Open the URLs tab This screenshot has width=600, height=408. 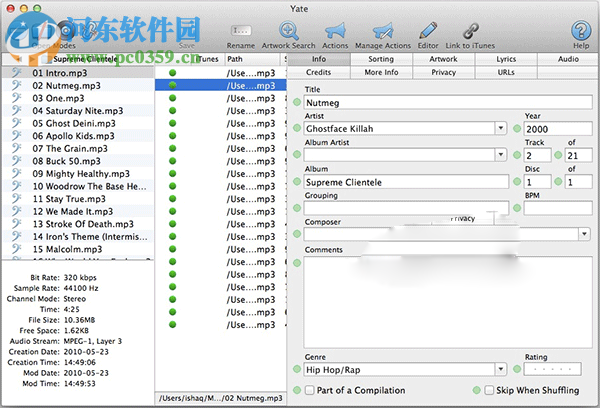pyautogui.click(x=506, y=72)
